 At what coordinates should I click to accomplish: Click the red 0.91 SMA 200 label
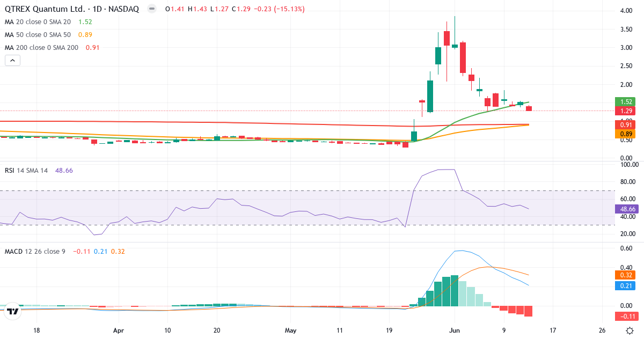tap(625, 124)
